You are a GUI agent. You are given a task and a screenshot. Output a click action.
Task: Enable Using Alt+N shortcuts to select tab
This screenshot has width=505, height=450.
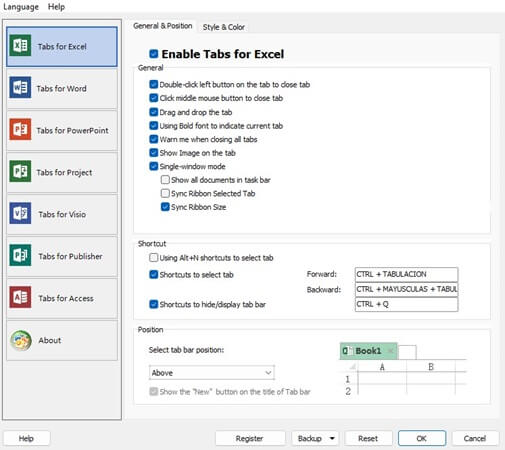[x=154, y=258]
